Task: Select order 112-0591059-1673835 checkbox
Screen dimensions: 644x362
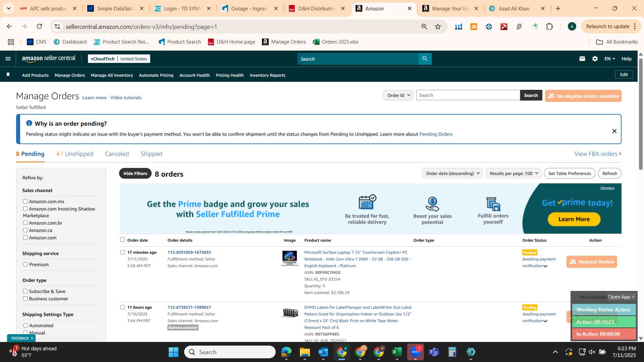Action: pos(122,252)
